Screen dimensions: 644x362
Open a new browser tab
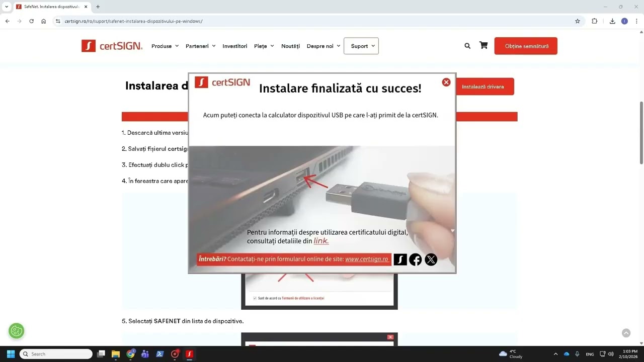click(x=98, y=7)
